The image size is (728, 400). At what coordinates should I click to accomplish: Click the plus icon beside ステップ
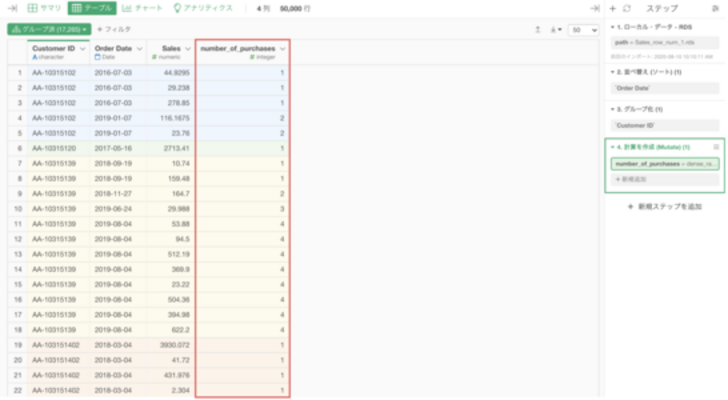pos(612,8)
